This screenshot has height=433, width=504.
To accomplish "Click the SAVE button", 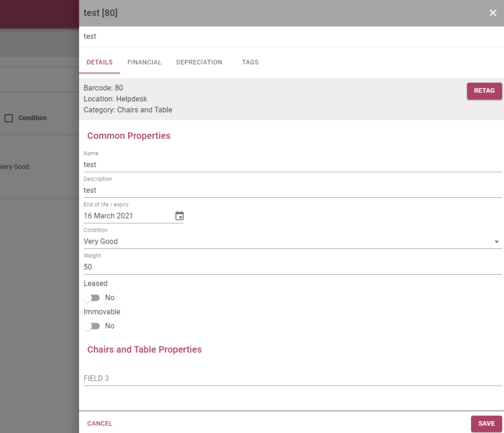I will (x=486, y=424).
